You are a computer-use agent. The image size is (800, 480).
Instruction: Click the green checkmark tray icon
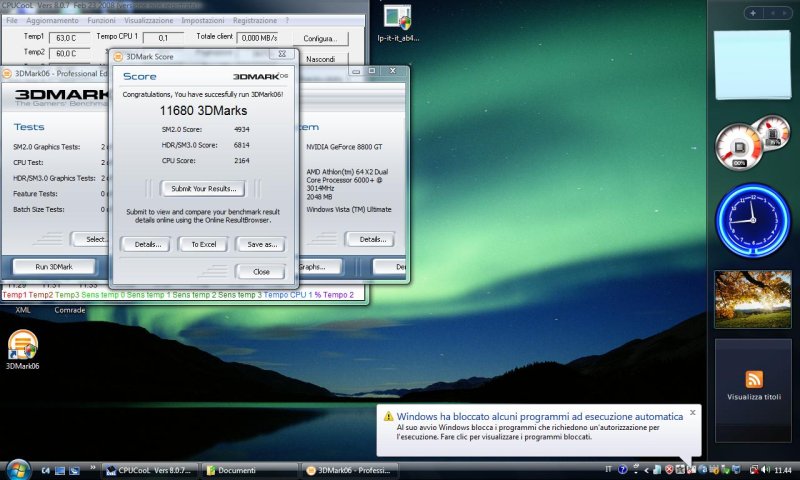tap(726, 470)
